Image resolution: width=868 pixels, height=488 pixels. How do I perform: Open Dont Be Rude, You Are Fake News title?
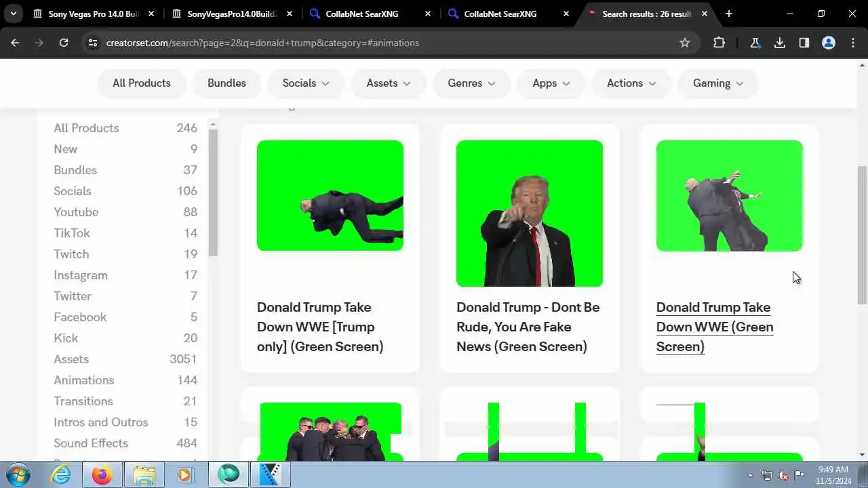(x=528, y=327)
